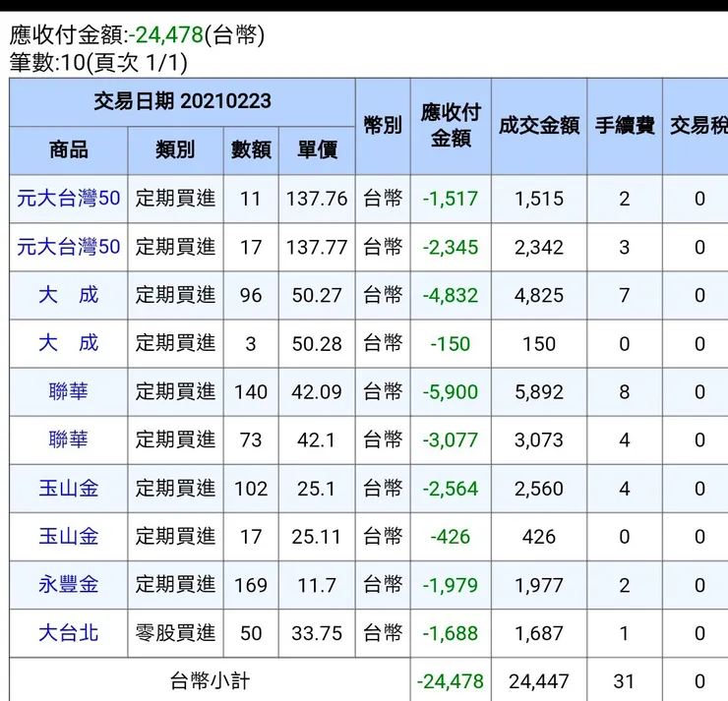Select the payable amount -3,077 cell
The height and width of the screenshot is (701, 728).
coord(451,440)
